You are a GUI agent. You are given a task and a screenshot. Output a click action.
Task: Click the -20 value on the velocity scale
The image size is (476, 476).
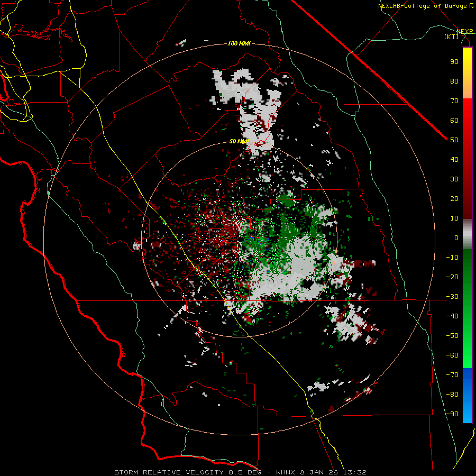tap(452, 277)
